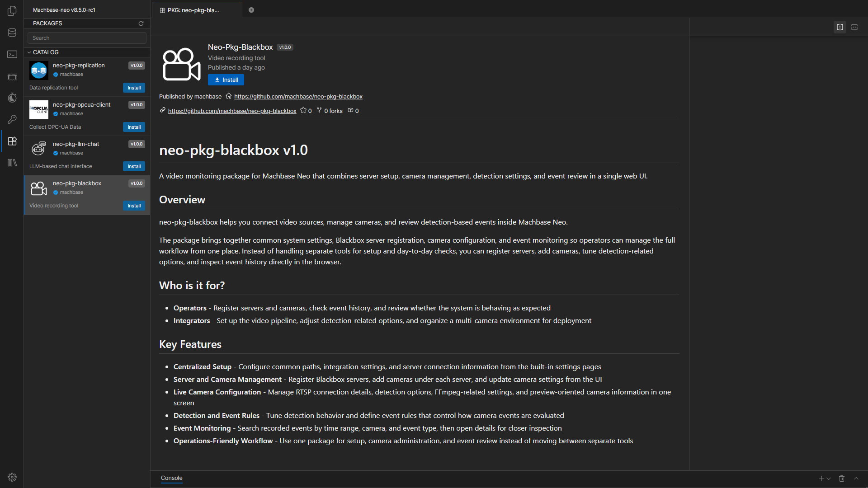Image resolution: width=868 pixels, height=488 pixels.
Task: Click the verified badge under neo-pkg-opcua-client
Action: [56, 114]
